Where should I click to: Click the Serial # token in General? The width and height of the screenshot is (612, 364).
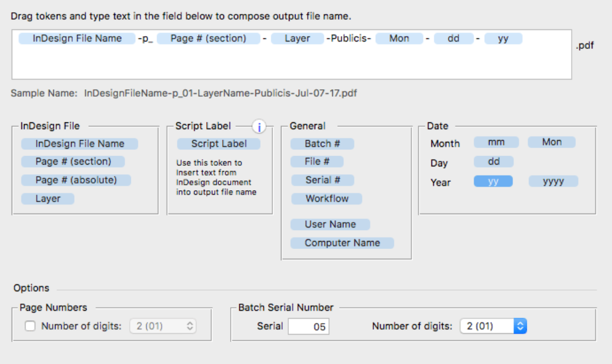click(322, 180)
